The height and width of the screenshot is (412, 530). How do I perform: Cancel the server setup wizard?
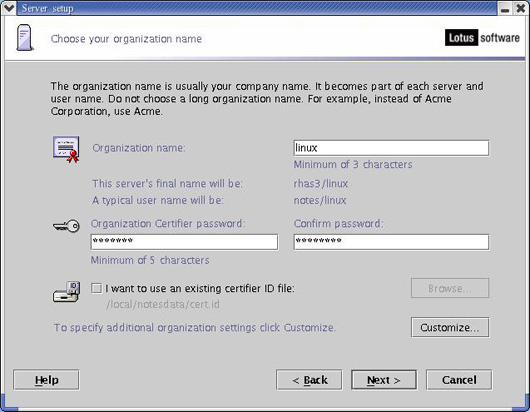pos(459,380)
